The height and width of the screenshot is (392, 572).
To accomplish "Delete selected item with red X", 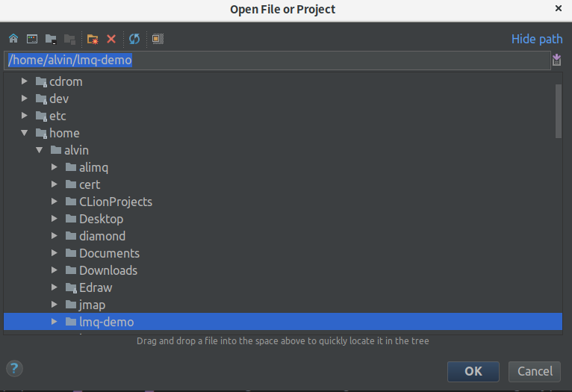I will pyautogui.click(x=111, y=39).
